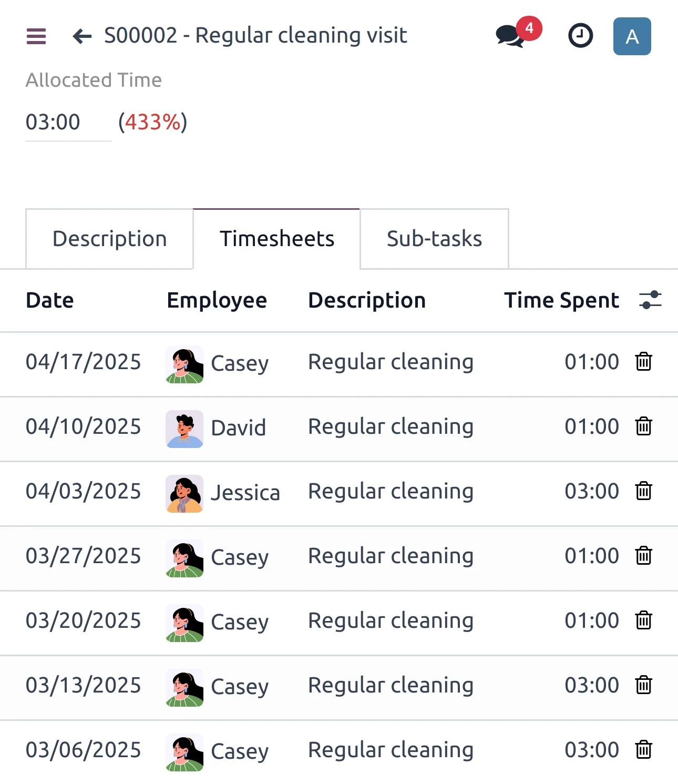
Task: Switch to the Sub-tasks tab
Action: [434, 239]
